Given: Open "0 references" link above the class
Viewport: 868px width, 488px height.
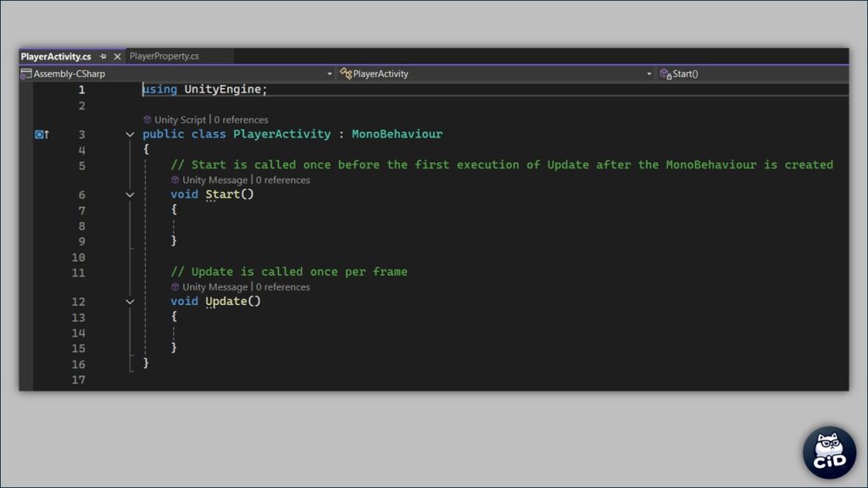Looking at the screenshot, I should coord(241,120).
